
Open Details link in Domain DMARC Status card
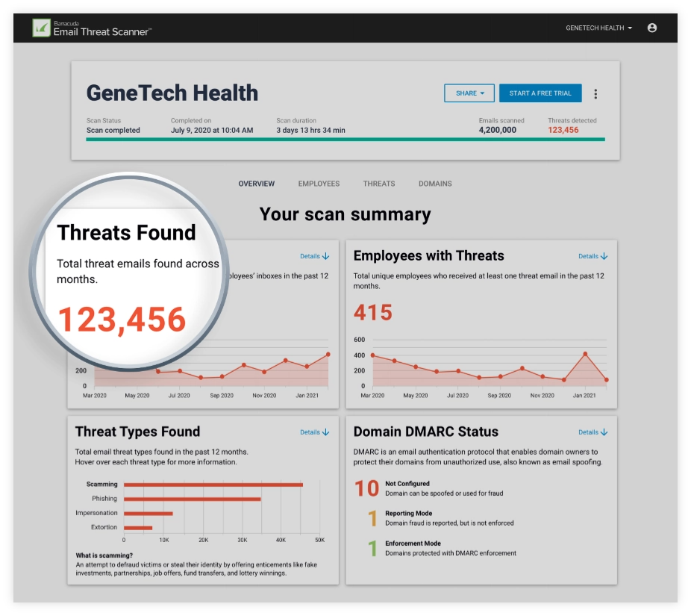click(592, 432)
